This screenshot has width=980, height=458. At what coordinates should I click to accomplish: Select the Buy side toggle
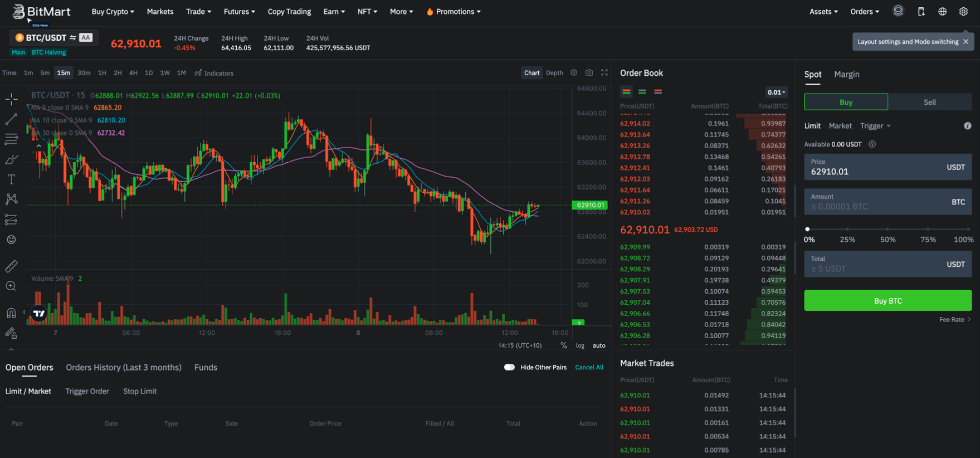pos(846,102)
